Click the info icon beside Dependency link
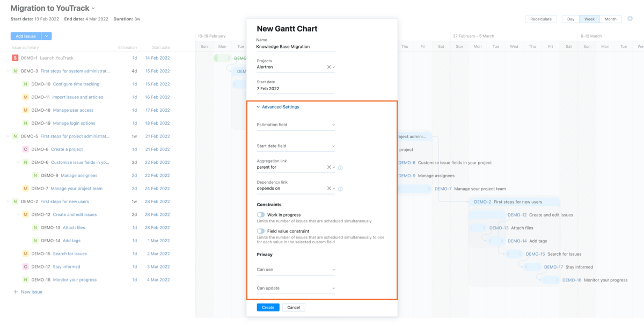The width and height of the screenshot is (644, 325). click(340, 189)
